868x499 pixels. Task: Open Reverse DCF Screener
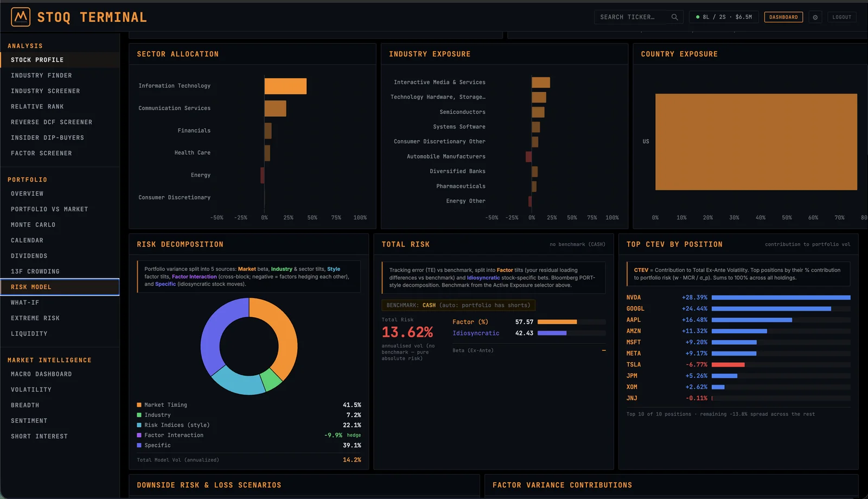(x=60, y=122)
